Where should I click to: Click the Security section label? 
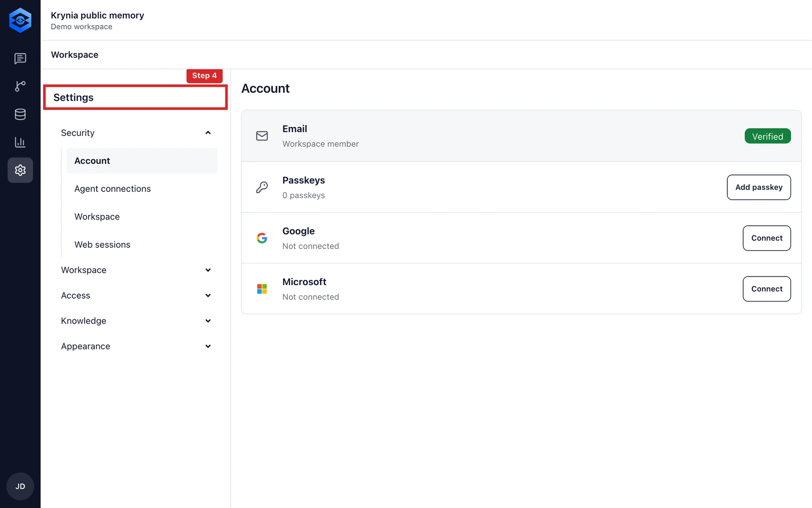pos(78,133)
